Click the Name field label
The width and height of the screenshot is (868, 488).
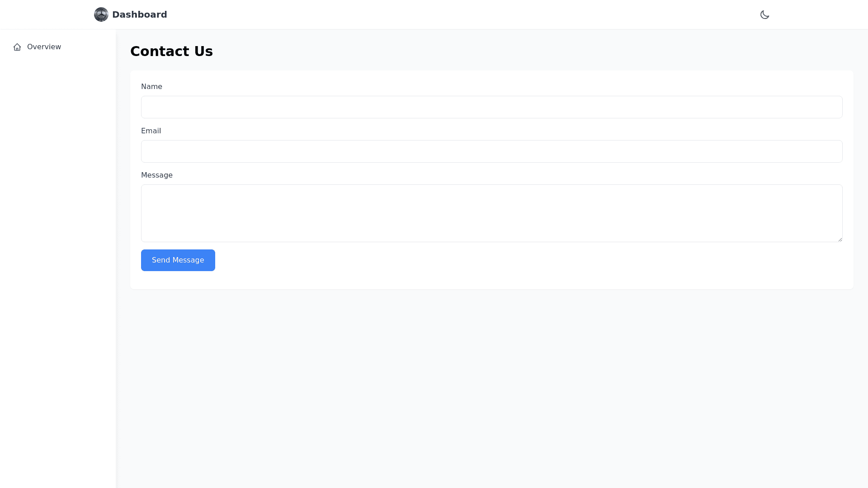[x=151, y=86]
